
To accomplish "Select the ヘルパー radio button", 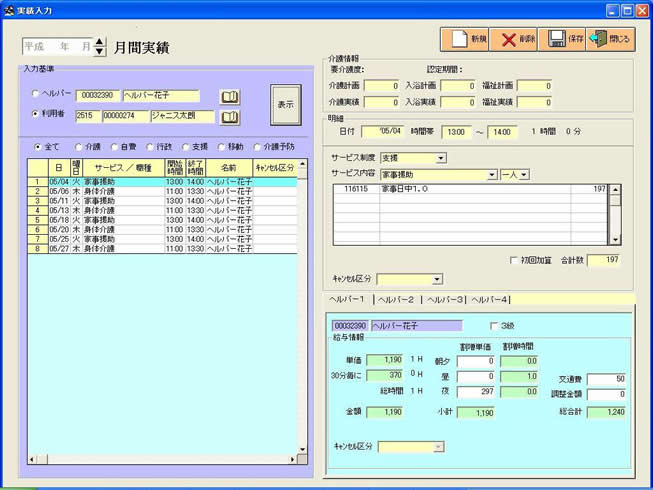I will [37, 95].
